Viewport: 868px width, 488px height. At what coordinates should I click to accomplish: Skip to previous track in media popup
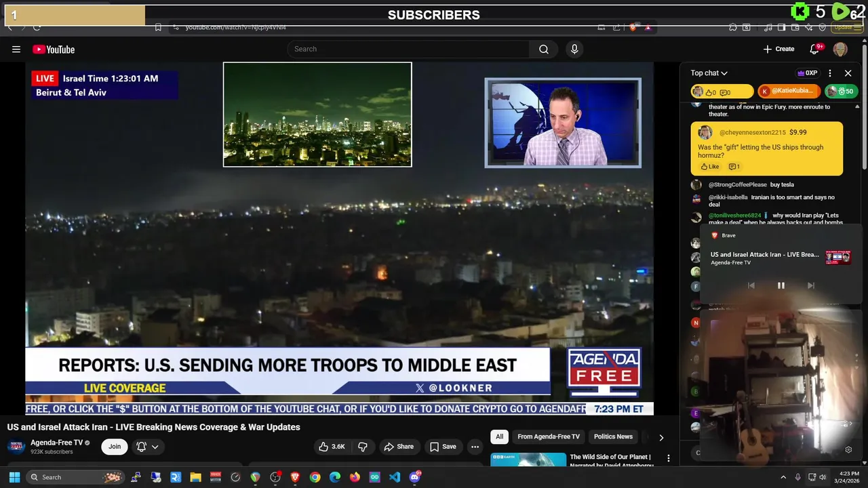tap(751, 285)
